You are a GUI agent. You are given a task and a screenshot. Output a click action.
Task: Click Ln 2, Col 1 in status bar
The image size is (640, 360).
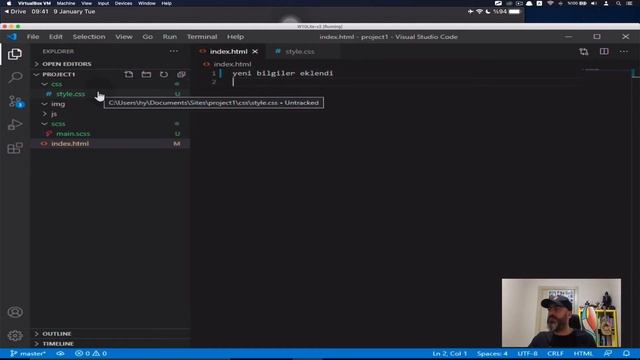coord(450,353)
